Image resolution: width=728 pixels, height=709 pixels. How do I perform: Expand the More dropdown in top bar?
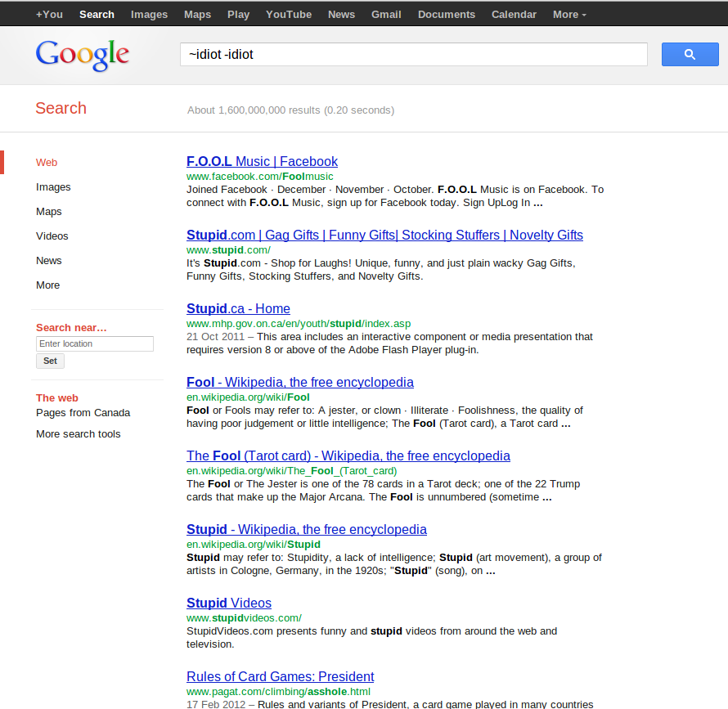pyautogui.click(x=569, y=15)
